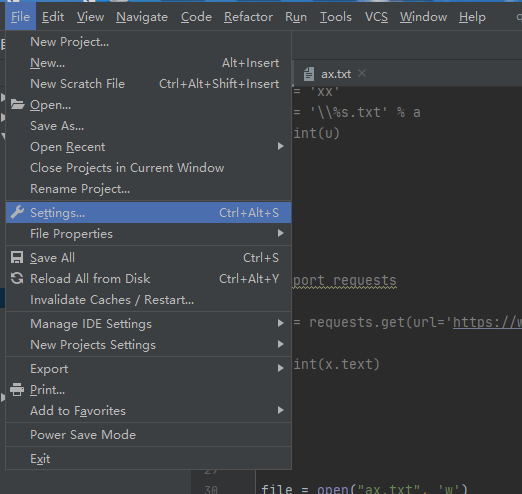Image resolution: width=522 pixels, height=494 pixels.
Task: Select Invalidate Caches / Restart...
Action: tap(148, 300)
